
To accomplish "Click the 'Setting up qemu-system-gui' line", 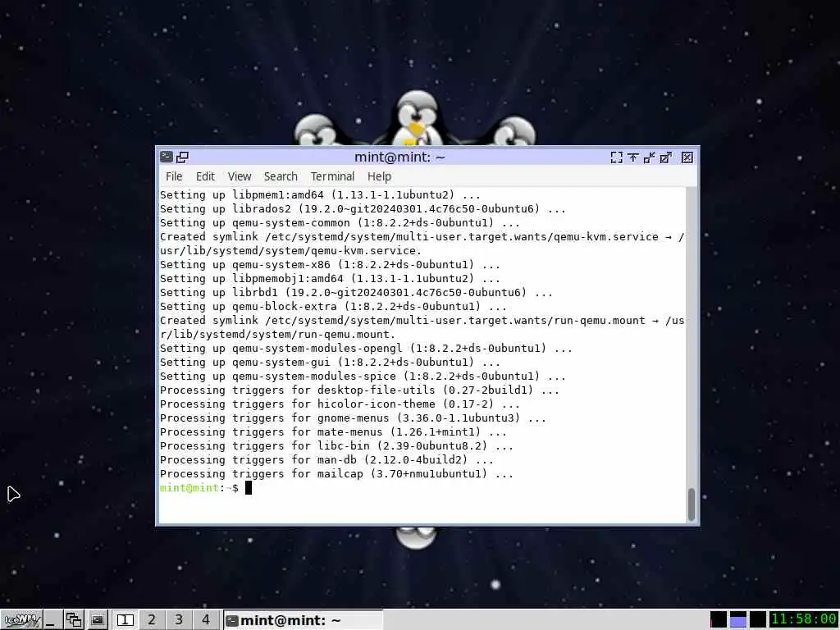I will pos(330,362).
